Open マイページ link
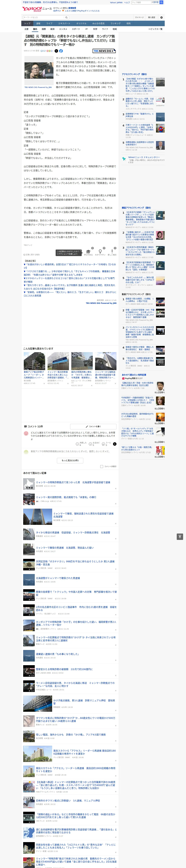The height and width of the screenshot is (868, 186). pos(139,18)
